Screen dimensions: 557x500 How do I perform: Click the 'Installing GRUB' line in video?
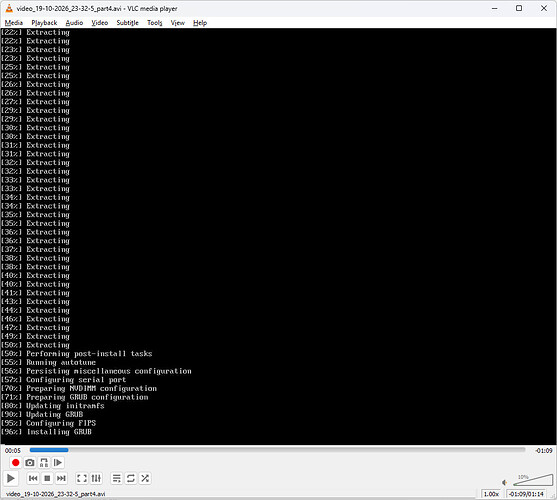[46, 432]
